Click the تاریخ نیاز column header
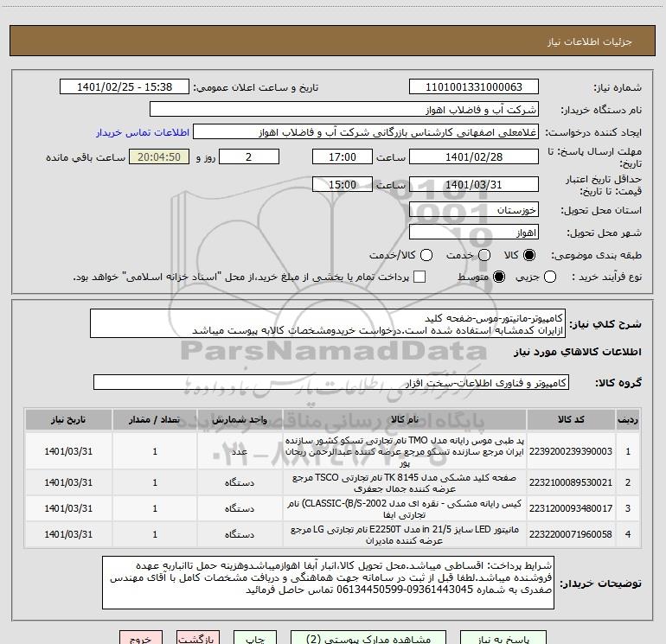This screenshot has height=644, width=666. click(68, 420)
